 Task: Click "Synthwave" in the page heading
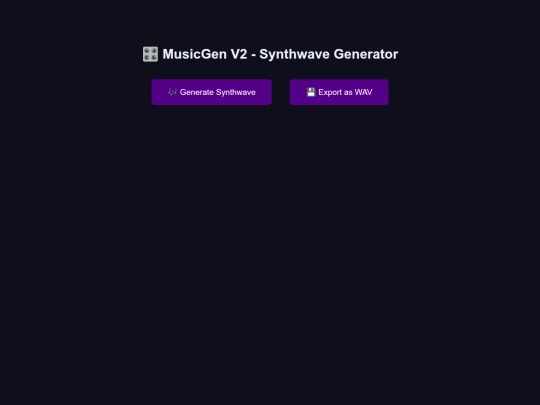point(294,55)
